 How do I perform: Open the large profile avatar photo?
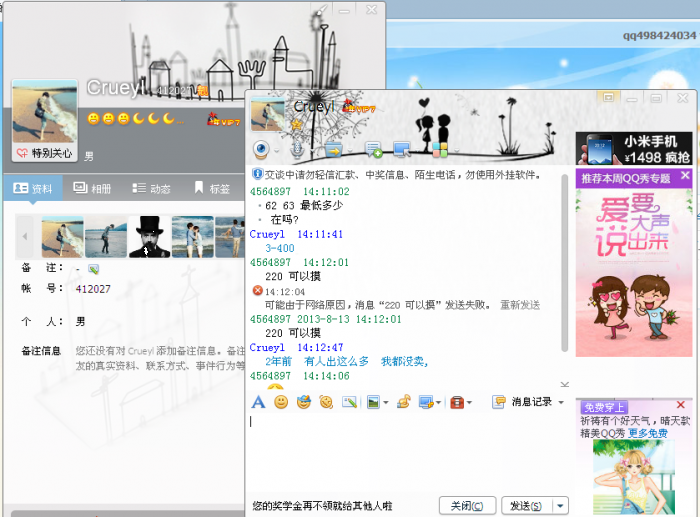click(x=45, y=112)
